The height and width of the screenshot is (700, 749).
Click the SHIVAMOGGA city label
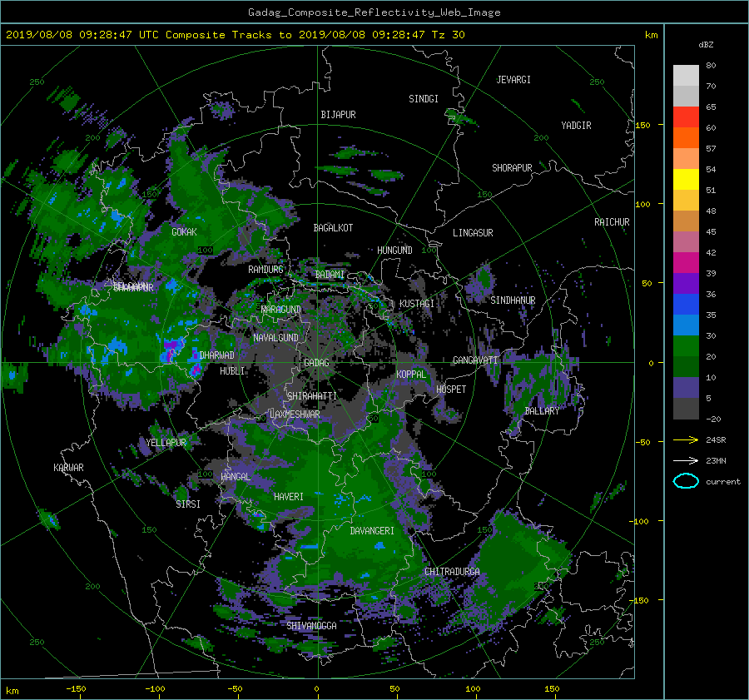pyautogui.click(x=311, y=626)
